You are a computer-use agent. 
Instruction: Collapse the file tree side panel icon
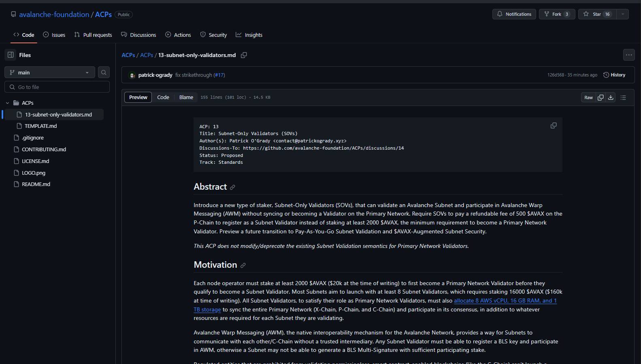pyautogui.click(x=11, y=55)
